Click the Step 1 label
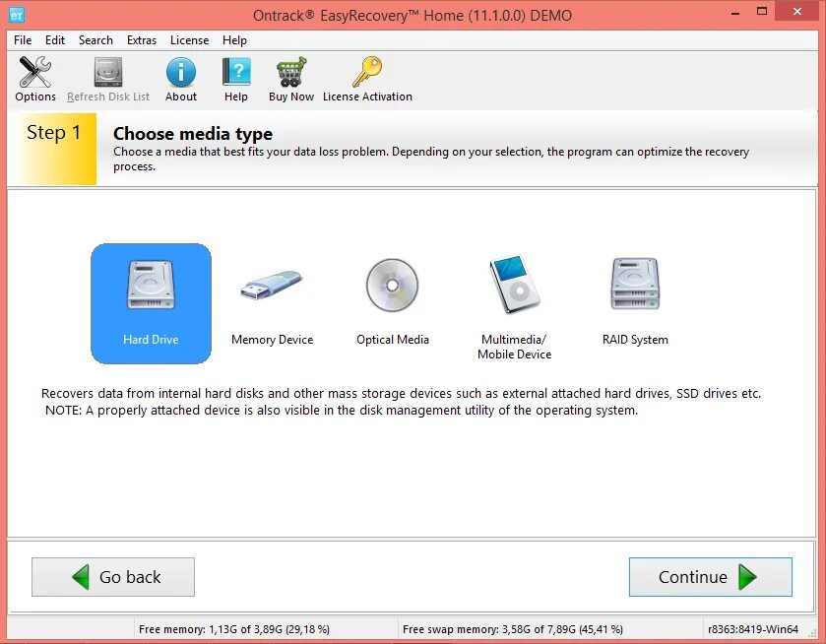This screenshot has height=644, width=826. pyautogui.click(x=54, y=132)
